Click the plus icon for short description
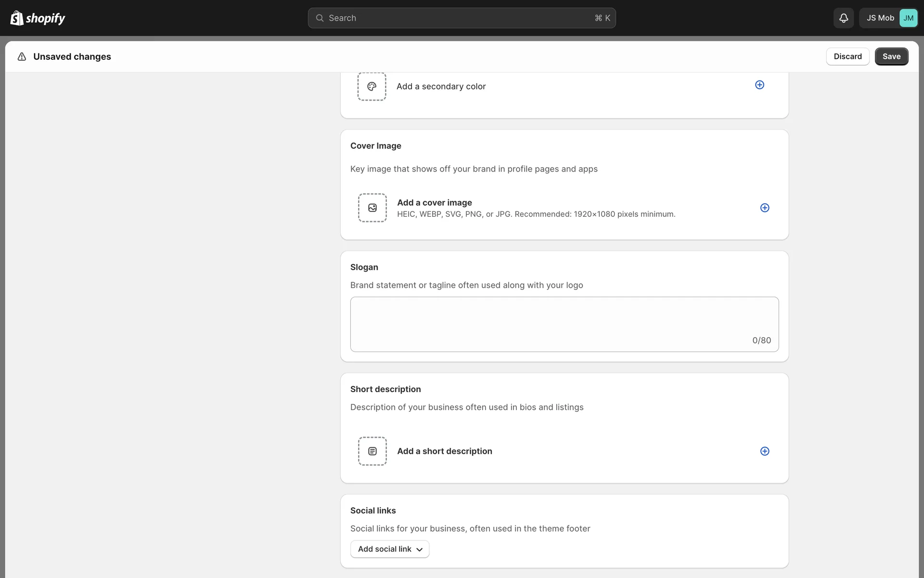 (x=764, y=451)
